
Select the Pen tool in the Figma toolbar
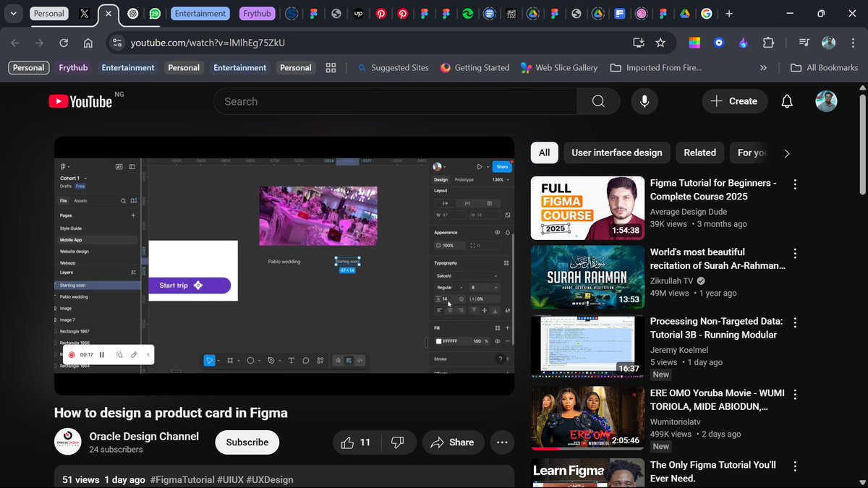(x=271, y=360)
